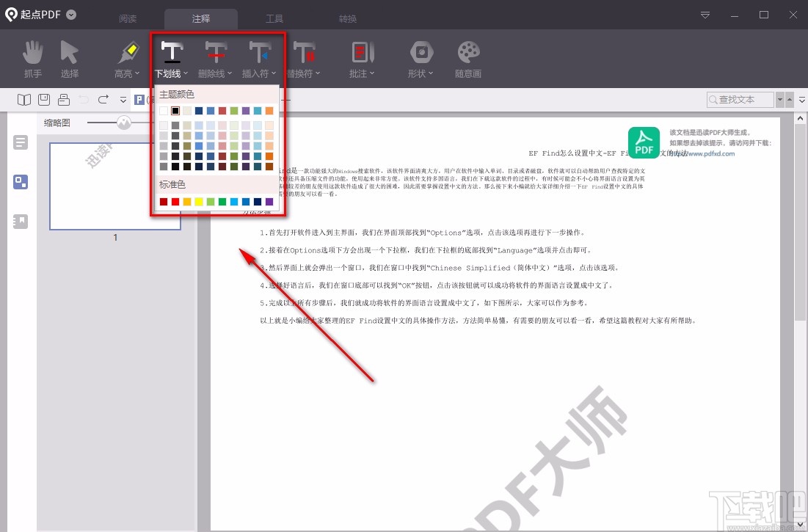Choose the 形状 shapes tool icon

(x=421, y=53)
